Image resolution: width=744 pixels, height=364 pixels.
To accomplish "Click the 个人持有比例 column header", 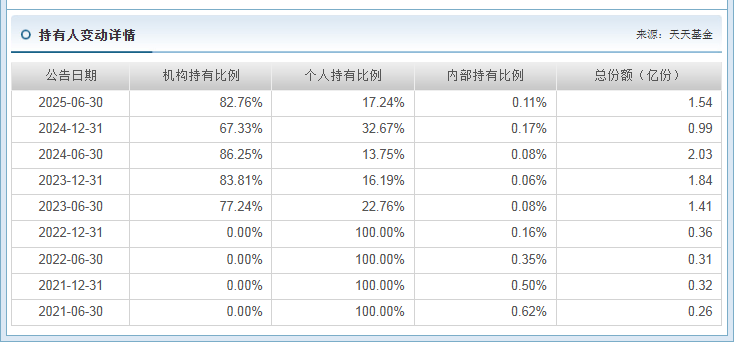I will click(343, 75).
